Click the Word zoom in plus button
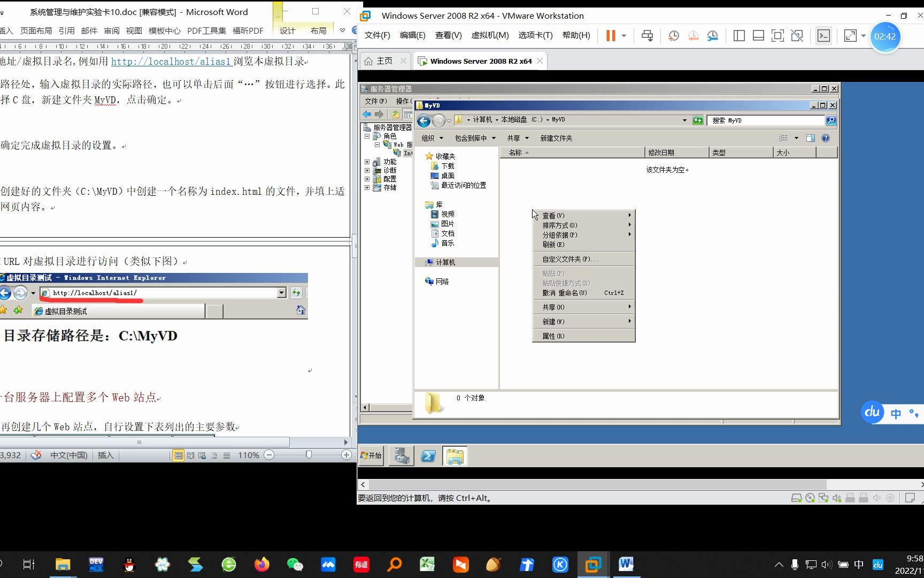Viewport: 924px width, 578px height. click(x=346, y=455)
